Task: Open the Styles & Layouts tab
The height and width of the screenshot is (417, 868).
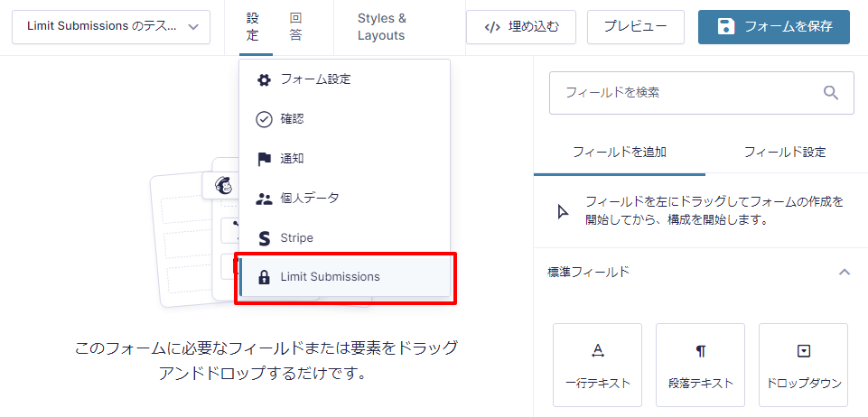Action: tap(381, 27)
